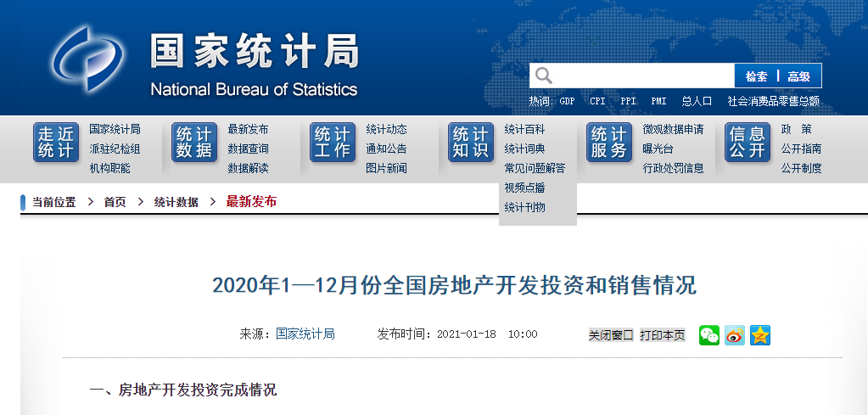Open 派驻纪检组 menu link

coord(115,149)
